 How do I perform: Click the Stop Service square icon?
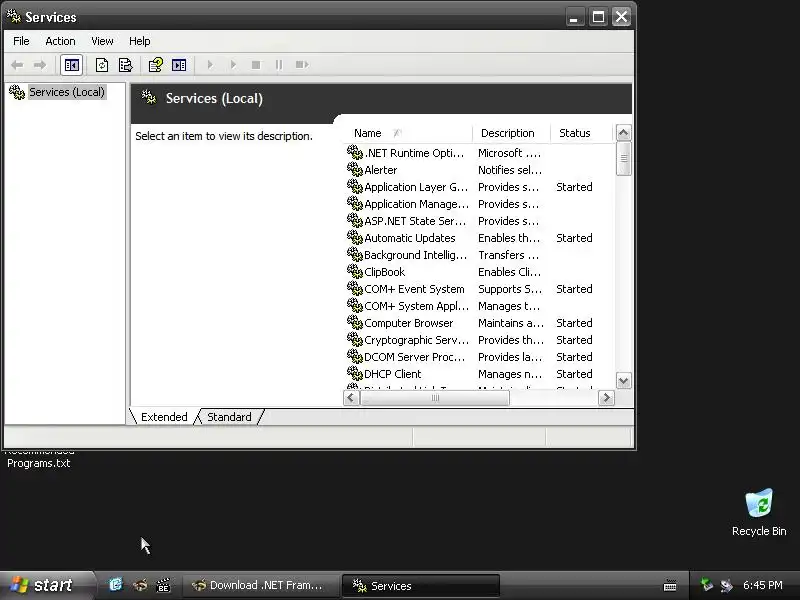[256, 65]
